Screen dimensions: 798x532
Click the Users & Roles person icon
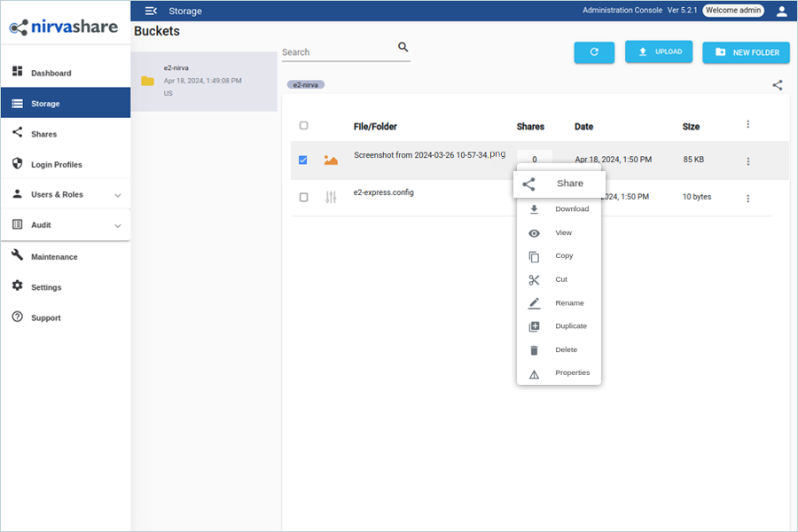click(x=18, y=193)
